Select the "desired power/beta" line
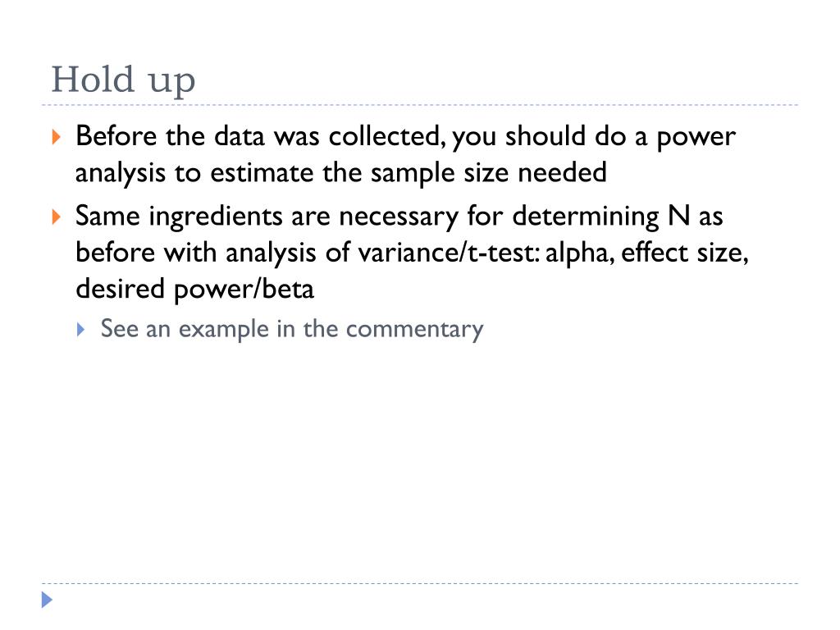The height and width of the screenshot is (630, 840). click(194, 290)
